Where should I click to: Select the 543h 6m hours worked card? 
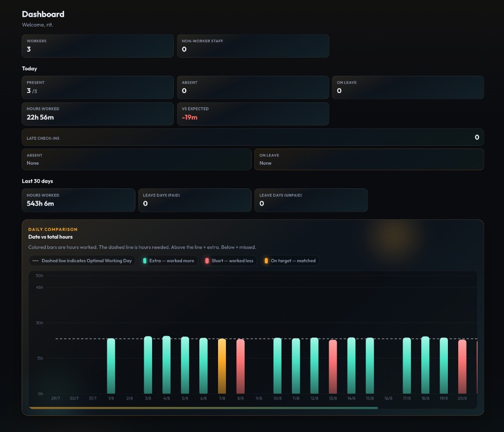click(x=78, y=200)
